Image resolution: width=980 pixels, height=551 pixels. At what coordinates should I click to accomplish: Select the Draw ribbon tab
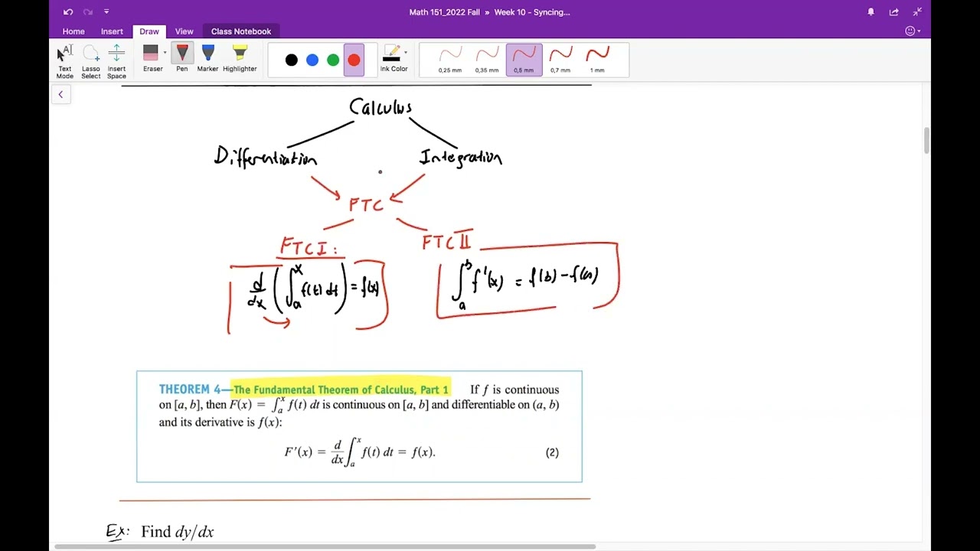[x=149, y=31]
